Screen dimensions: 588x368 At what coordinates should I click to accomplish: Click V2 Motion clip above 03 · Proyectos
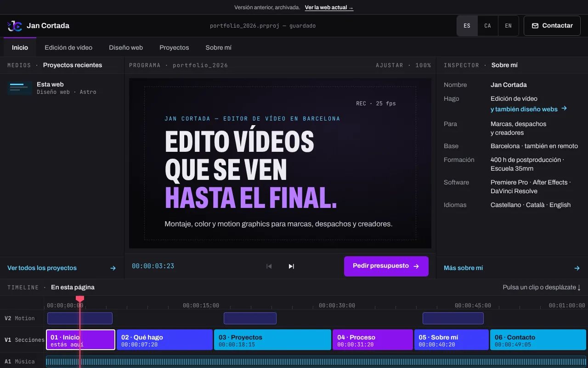tap(250, 318)
